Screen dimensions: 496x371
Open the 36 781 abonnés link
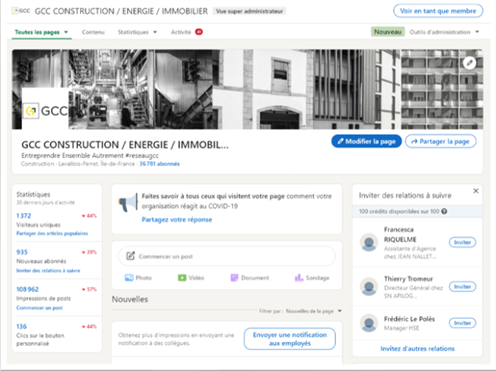[x=159, y=164]
